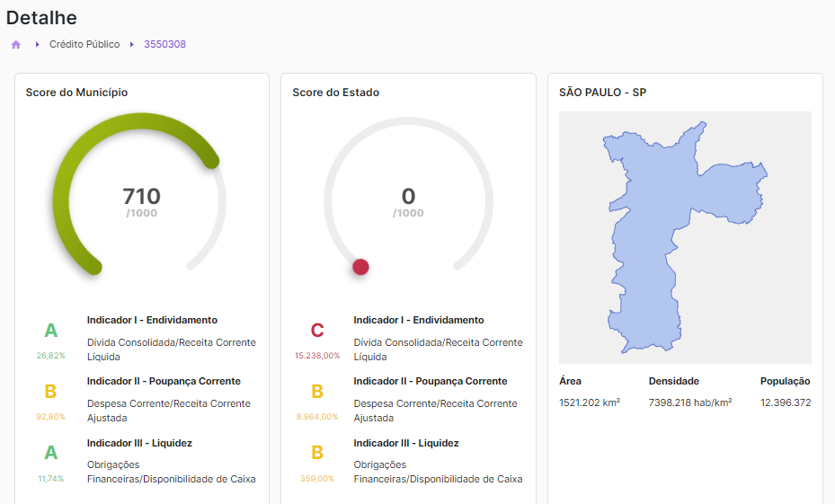Screen dimensions: 835x504
Task: Click the breadcrumb arrow before Crédito Público
Action: [x=37, y=44]
